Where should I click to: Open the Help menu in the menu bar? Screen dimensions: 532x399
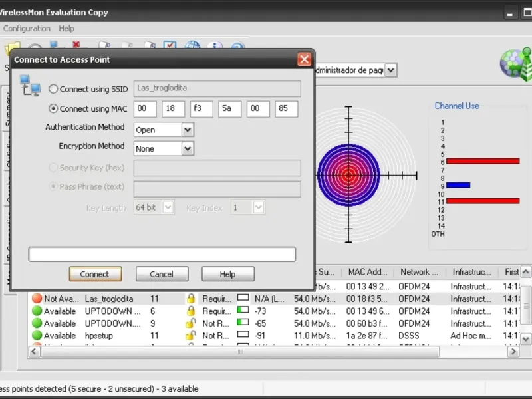(x=66, y=29)
